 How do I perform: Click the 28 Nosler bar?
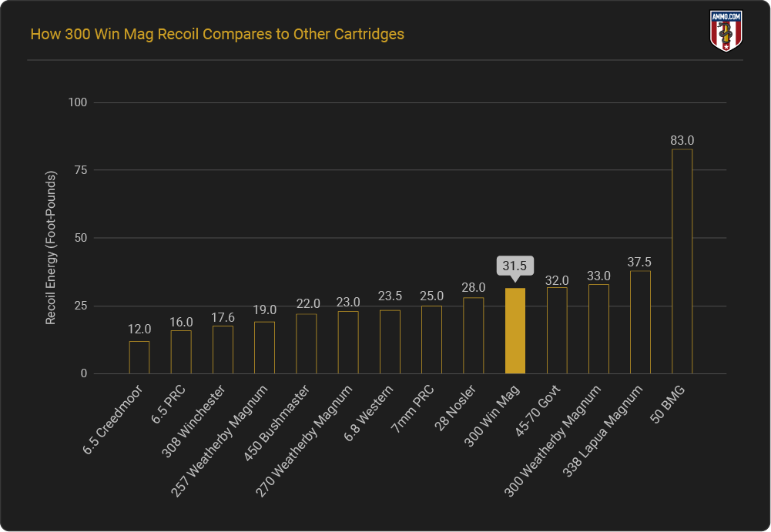[474, 336]
